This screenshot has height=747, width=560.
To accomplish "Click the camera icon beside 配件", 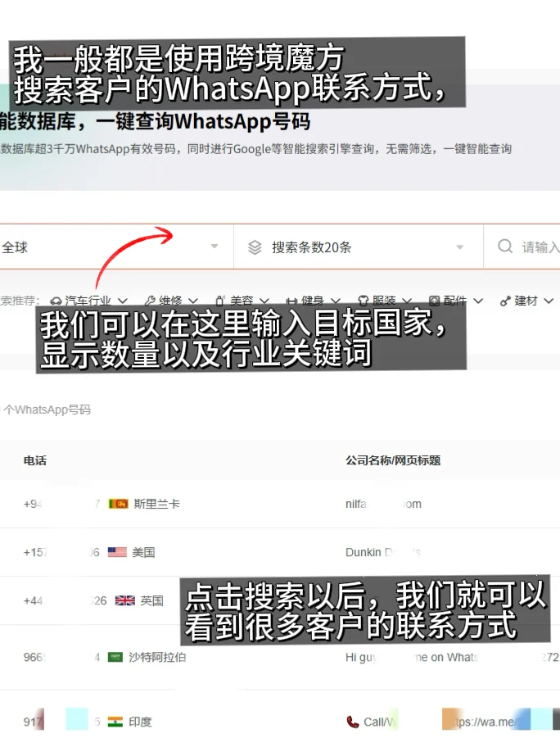I will tap(434, 301).
